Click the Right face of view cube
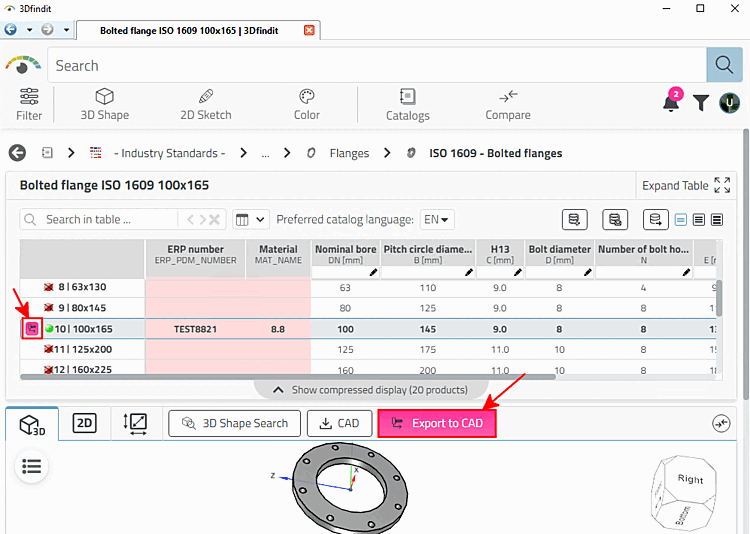Viewport: 750px width, 534px height. coord(690,479)
